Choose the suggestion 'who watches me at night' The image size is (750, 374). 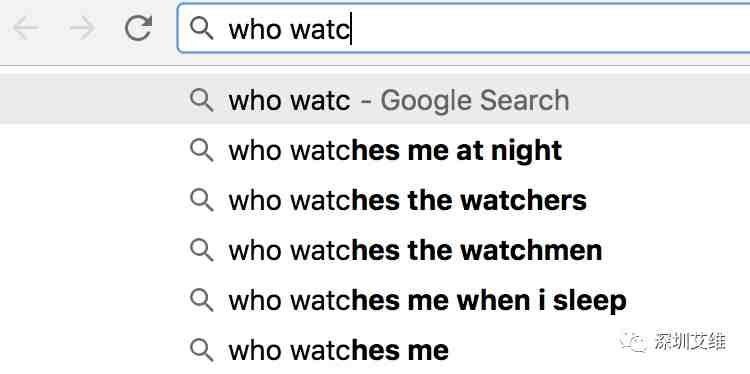click(x=375, y=150)
